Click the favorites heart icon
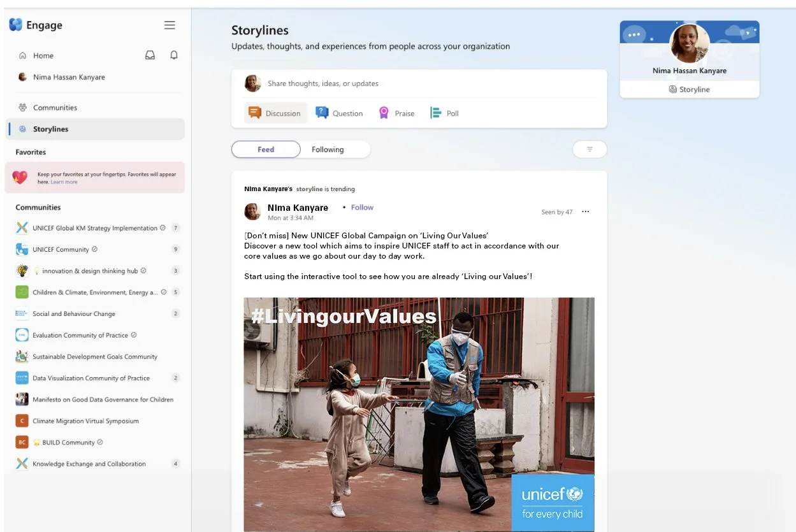The height and width of the screenshot is (532, 796). pos(20,177)
